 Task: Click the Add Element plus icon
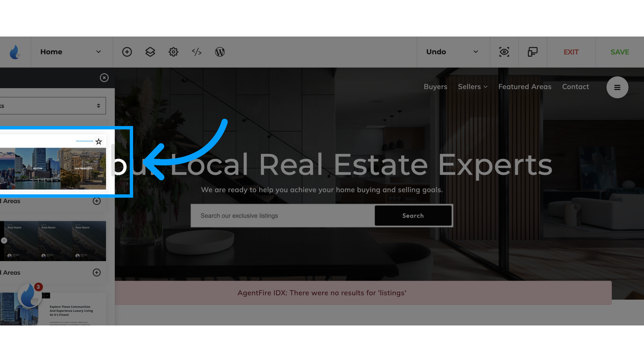(x=127, y=52)
